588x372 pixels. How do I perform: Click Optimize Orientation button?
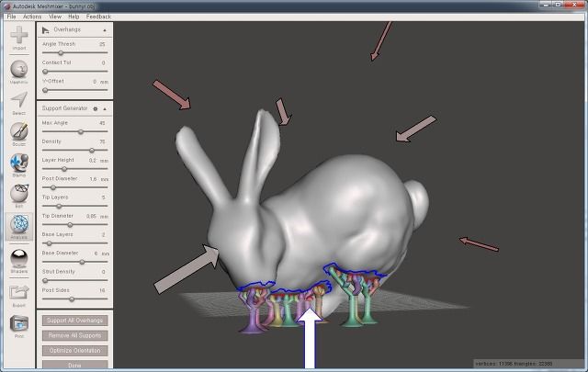75,351
